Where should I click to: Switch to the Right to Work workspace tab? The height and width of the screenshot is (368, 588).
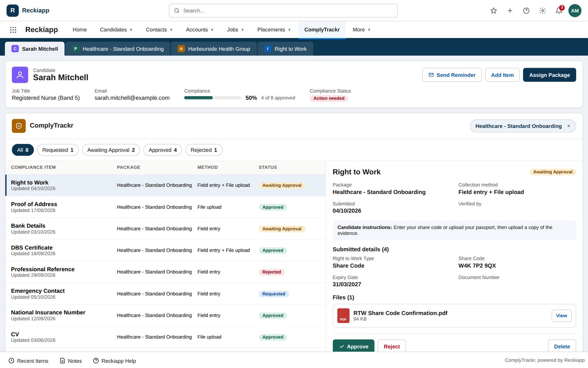pos(286,49)
